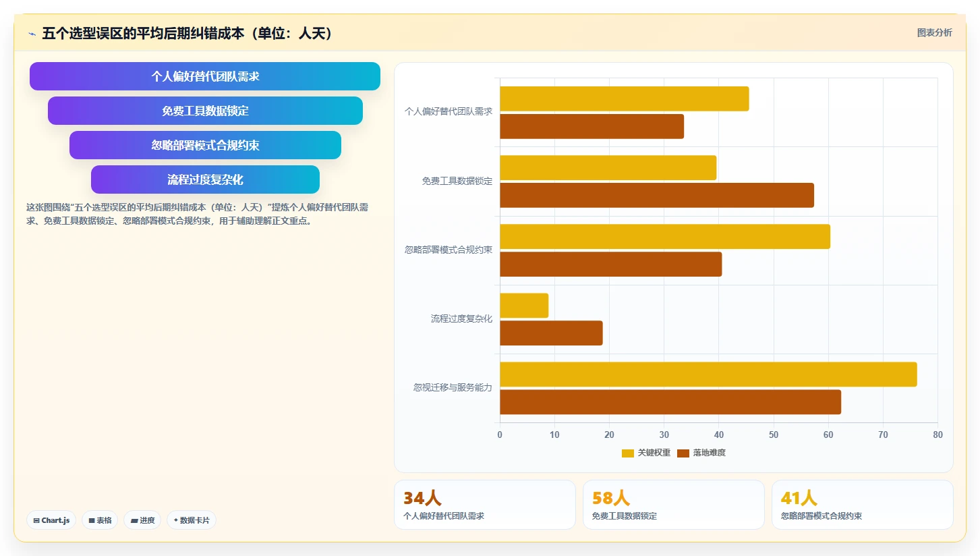980x556 pixels.
Task: Select the 个人偏好替代团队需求 funnel bar
Action: [x=205, y=76]
